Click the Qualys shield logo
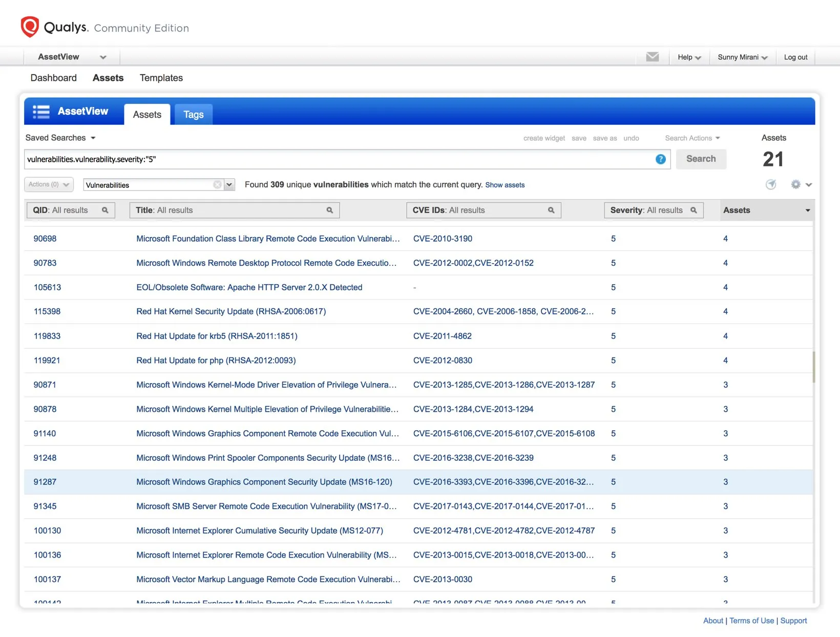The width and height of the screenshot is (840, 637). point(30,27)
